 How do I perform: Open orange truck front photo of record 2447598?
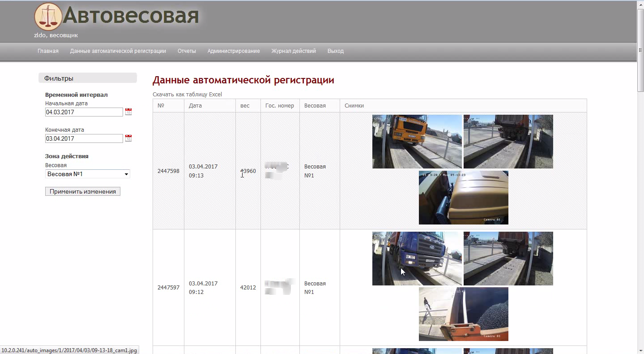[x=417, y=142]
